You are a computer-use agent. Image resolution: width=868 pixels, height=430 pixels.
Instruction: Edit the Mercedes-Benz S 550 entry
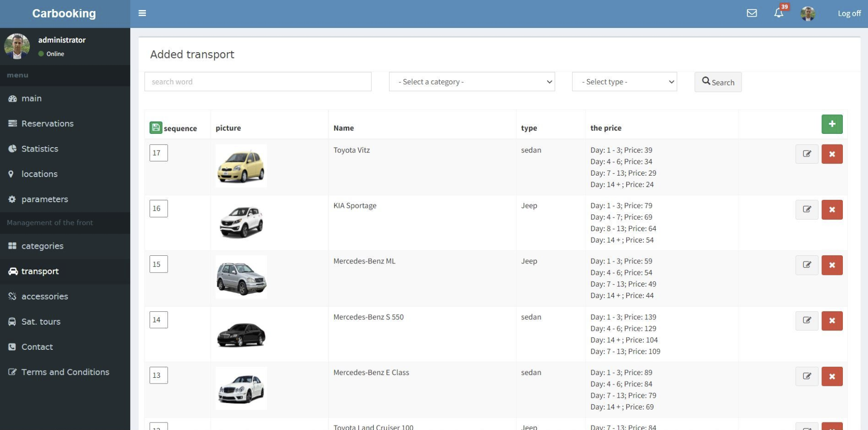[807, 320]
